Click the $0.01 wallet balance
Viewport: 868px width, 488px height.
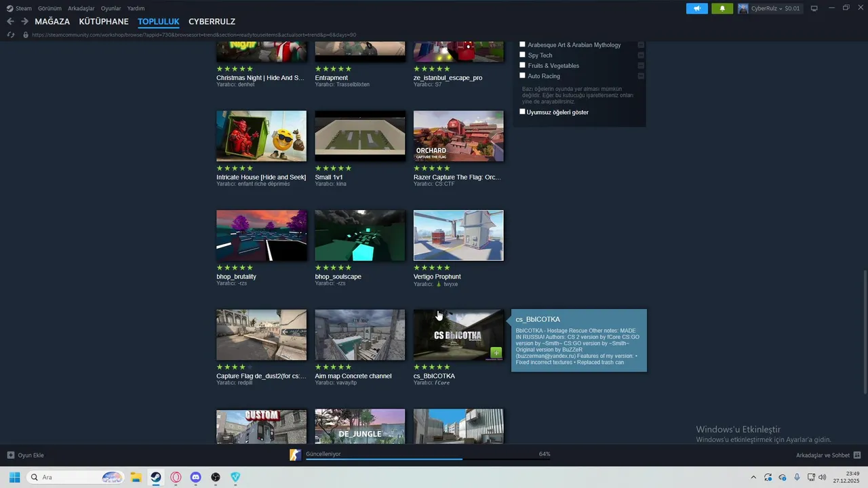coord(792,9)
